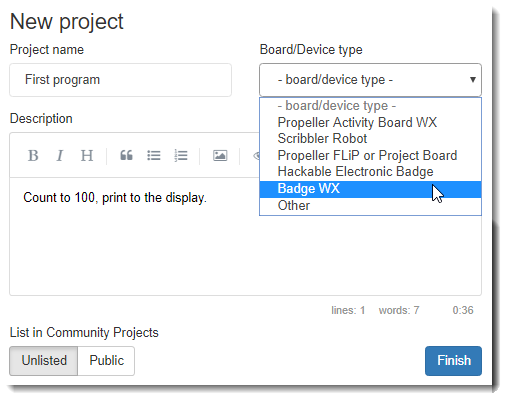
Task: Create a bulleted list
Action: tap(154, 156)
